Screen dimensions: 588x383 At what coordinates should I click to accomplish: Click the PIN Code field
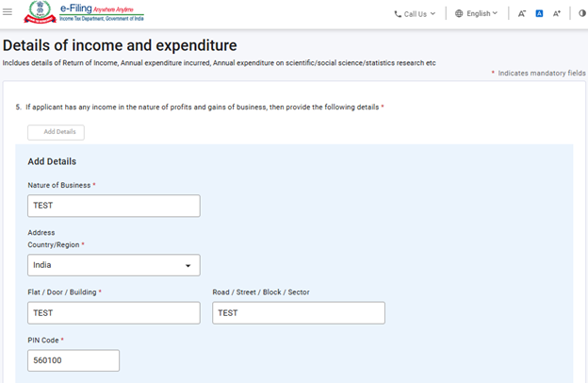[73, 360]
